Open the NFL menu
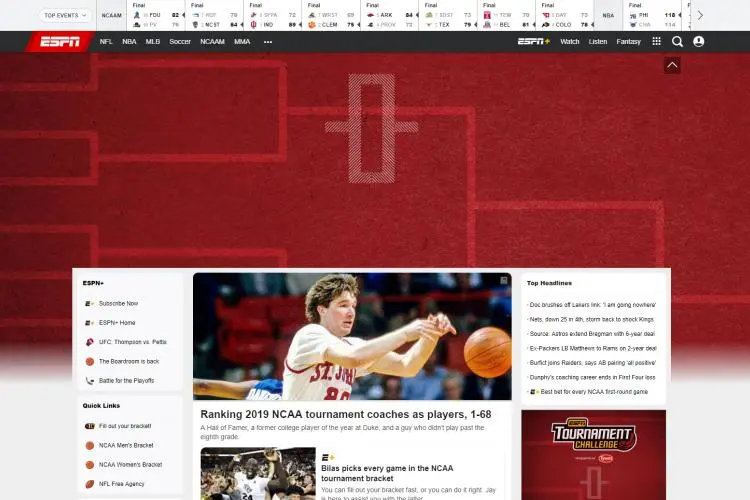Image resolution: width=750 pixels, height=500 pixels. 106,42
